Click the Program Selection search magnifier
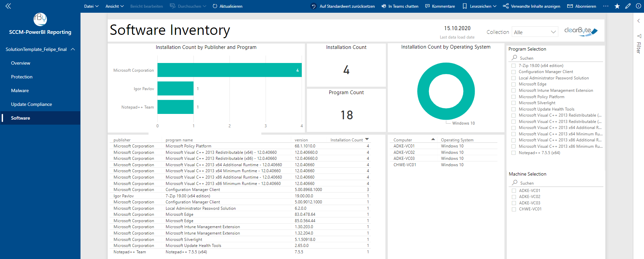The image size is (644, 259). click(514, 58)
